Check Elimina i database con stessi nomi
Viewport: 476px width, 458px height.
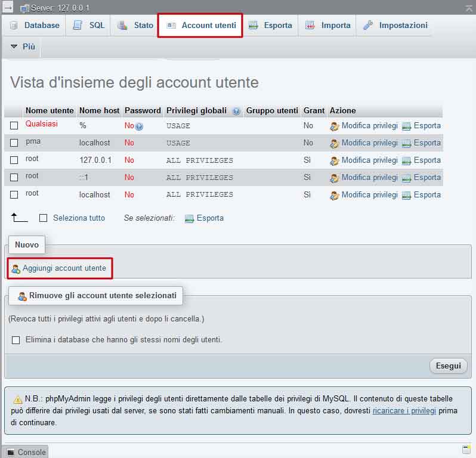[16, 340]
